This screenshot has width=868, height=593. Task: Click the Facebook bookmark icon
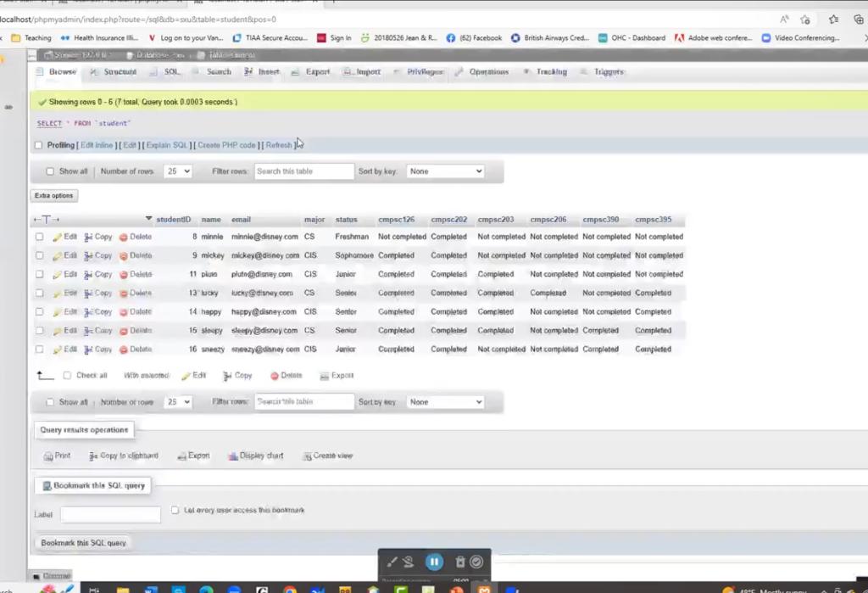coord(451,38)
